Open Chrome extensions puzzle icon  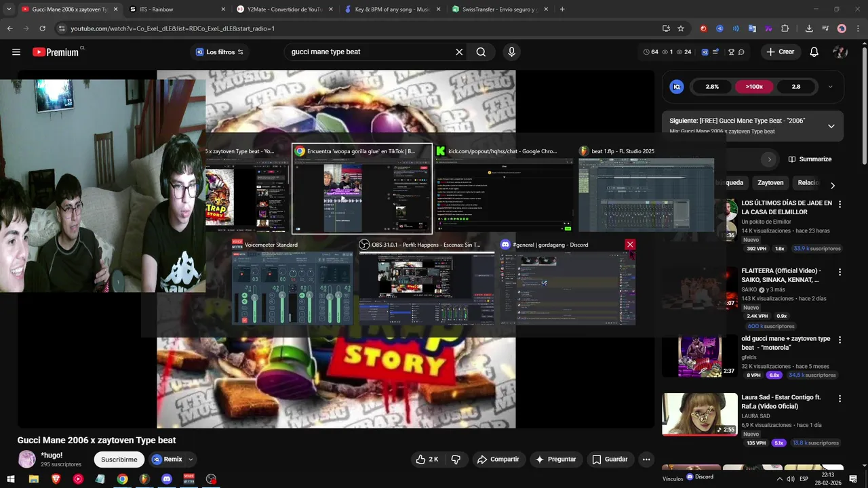coord(785,28)
